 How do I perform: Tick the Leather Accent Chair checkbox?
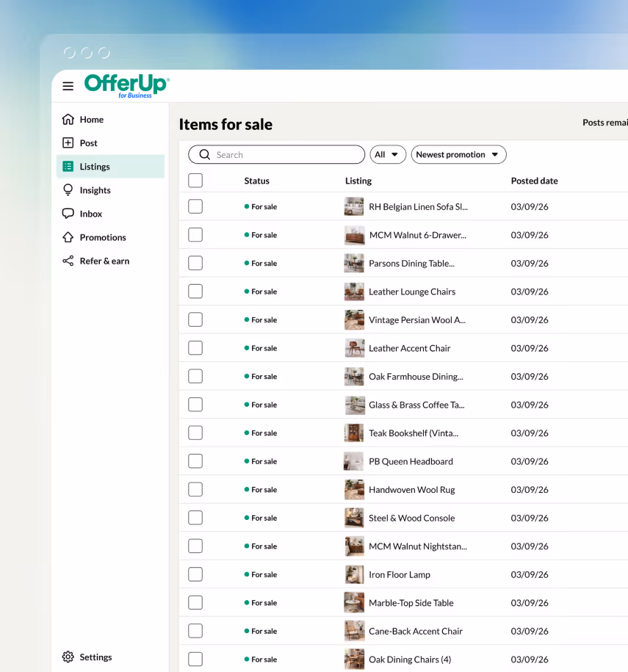tap(195, 348)
